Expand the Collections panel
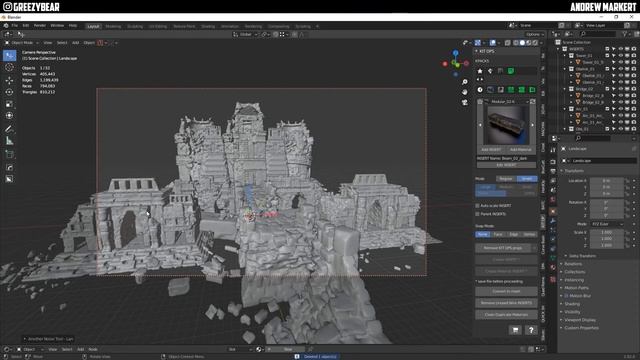 (x=575, y=272)
